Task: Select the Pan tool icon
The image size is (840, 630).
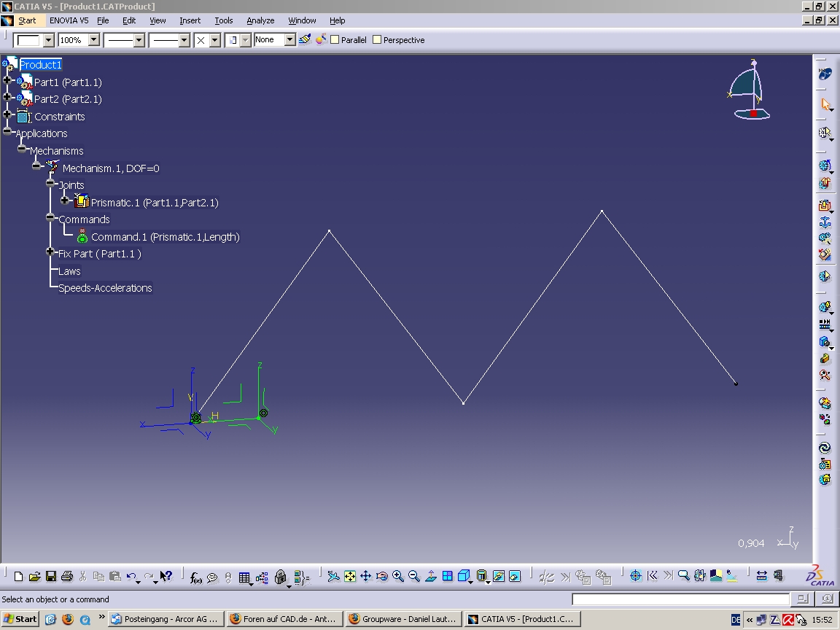Action: pos(366,576)
